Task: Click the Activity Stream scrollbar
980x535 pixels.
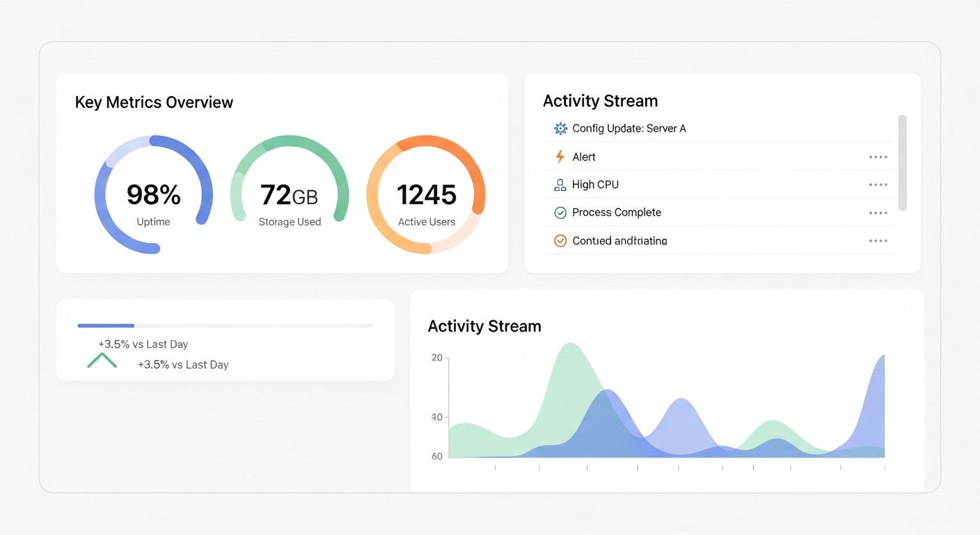Action: (x=902, y=164)
